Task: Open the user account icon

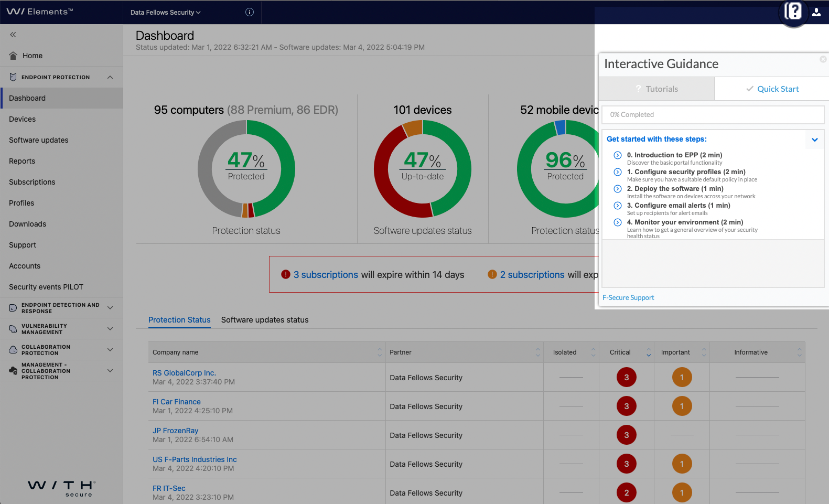Action: point(816,12)
